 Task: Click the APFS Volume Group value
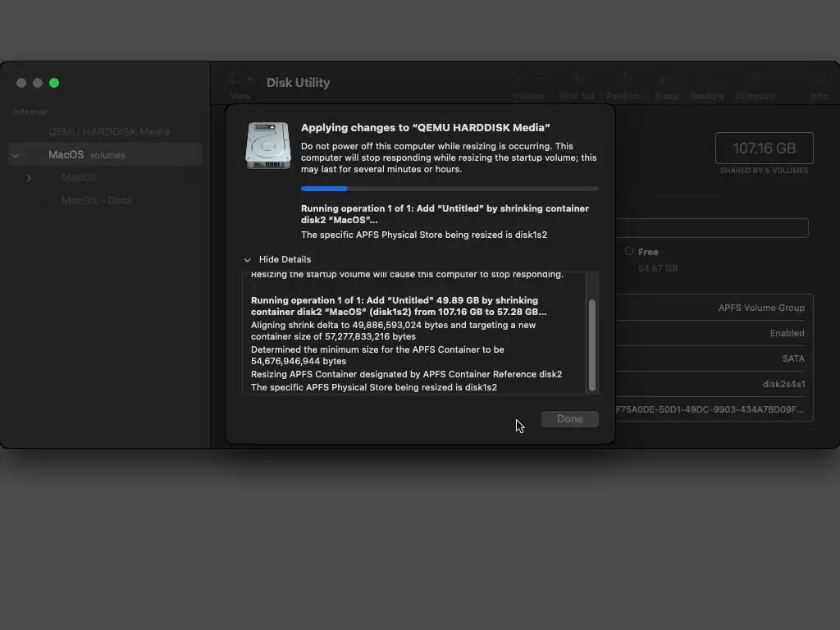pyautogui.click(x=761, y=308)
